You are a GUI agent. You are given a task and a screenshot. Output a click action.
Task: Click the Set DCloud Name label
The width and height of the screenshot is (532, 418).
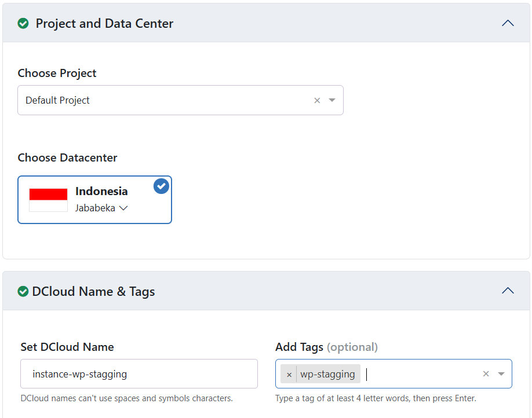point(67,347)
